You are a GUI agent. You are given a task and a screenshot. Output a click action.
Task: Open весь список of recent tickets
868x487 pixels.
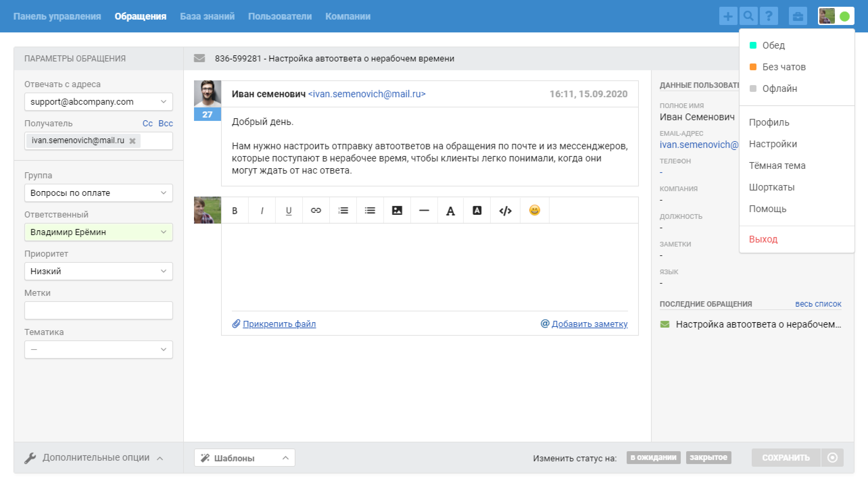[x=818, y=304]
